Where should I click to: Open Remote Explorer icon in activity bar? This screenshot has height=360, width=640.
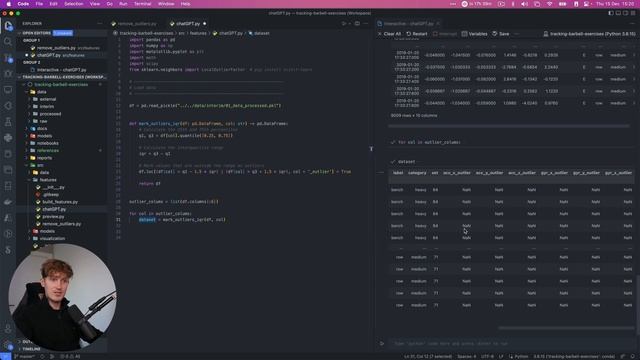[x=8, y=89]
